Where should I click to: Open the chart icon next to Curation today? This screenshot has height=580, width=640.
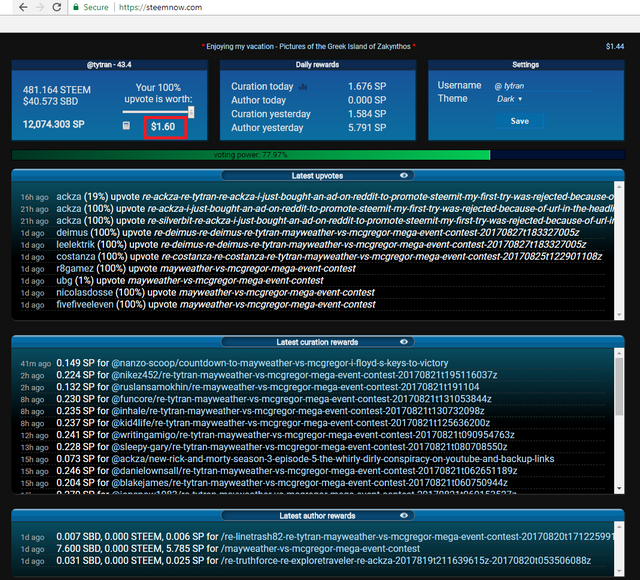point(303,87)
